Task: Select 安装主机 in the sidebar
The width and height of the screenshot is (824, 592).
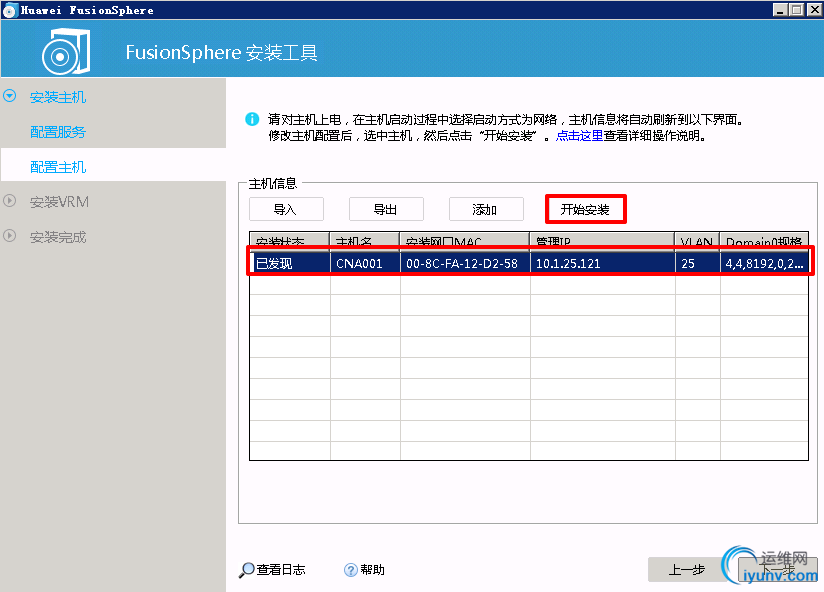Action: [58, 97]
